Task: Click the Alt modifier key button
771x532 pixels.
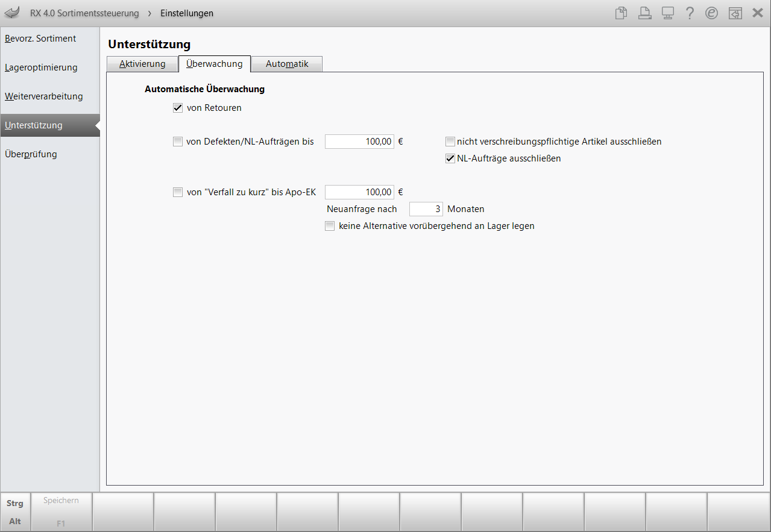Action: click(15, 522)
